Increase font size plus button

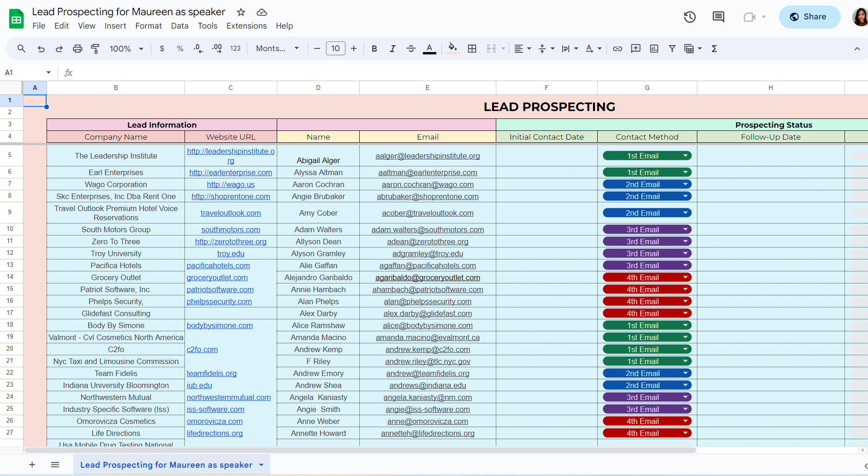354,48
